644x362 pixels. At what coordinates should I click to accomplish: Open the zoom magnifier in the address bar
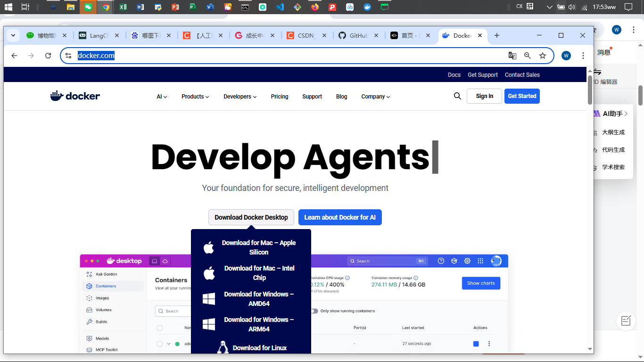(x=528, y=56)
